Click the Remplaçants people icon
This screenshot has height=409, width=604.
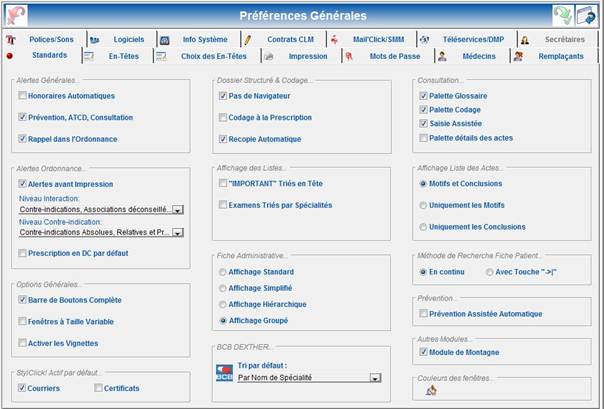(x=518, y=56)
